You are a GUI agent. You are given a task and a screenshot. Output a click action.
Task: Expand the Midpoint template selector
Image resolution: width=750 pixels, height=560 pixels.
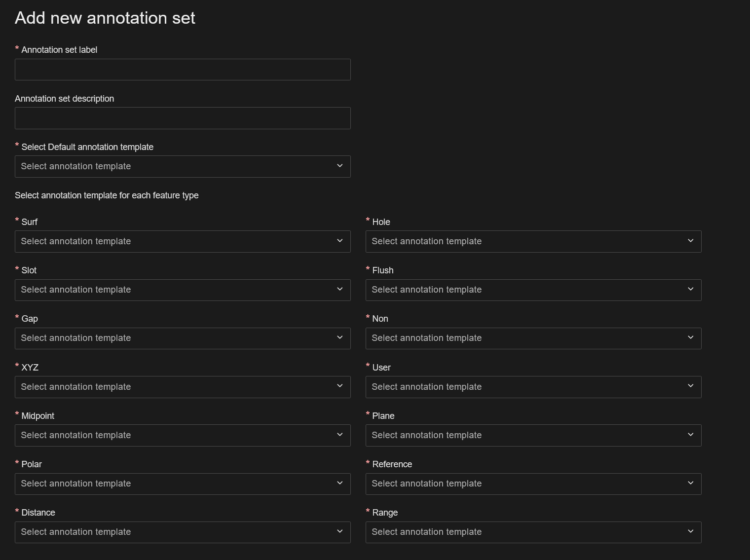click(x=183, y=436)
